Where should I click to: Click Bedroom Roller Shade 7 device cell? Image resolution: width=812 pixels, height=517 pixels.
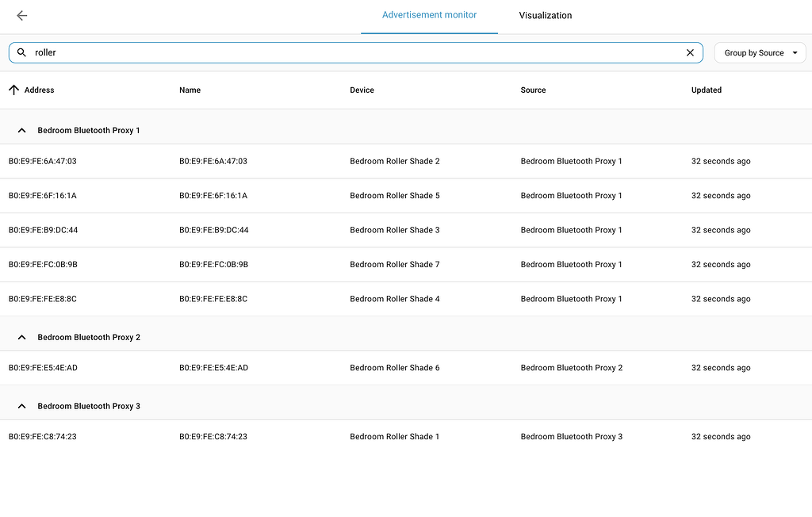tap(395, 265)
